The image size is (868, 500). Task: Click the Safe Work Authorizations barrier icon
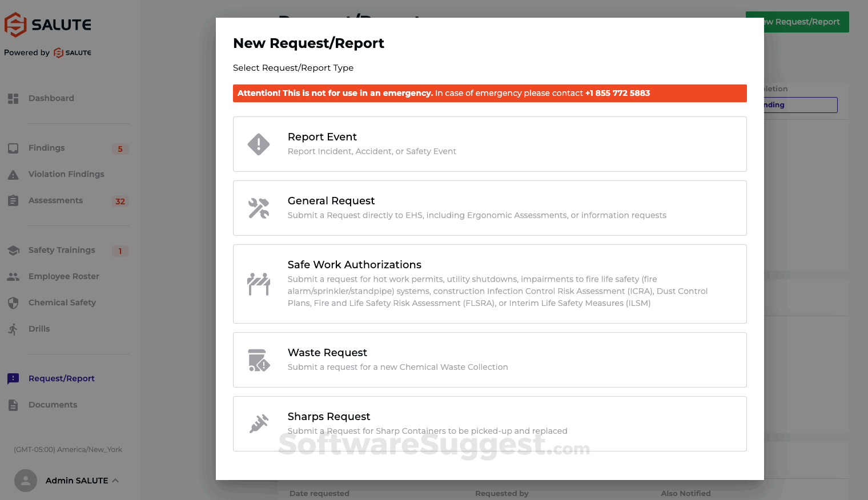point(259,284)
